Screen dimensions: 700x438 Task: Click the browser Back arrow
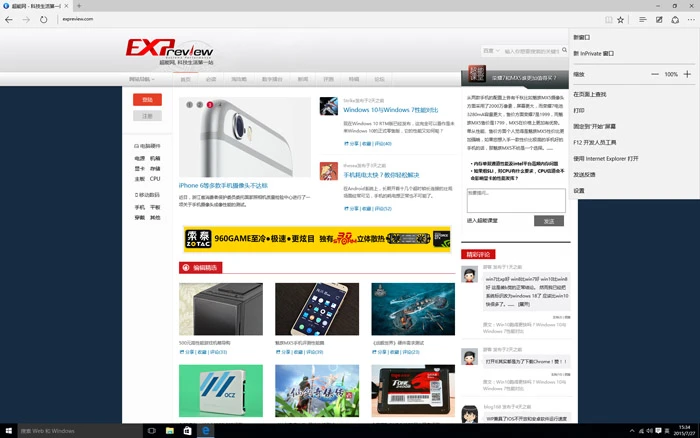(x=10, y=19)
